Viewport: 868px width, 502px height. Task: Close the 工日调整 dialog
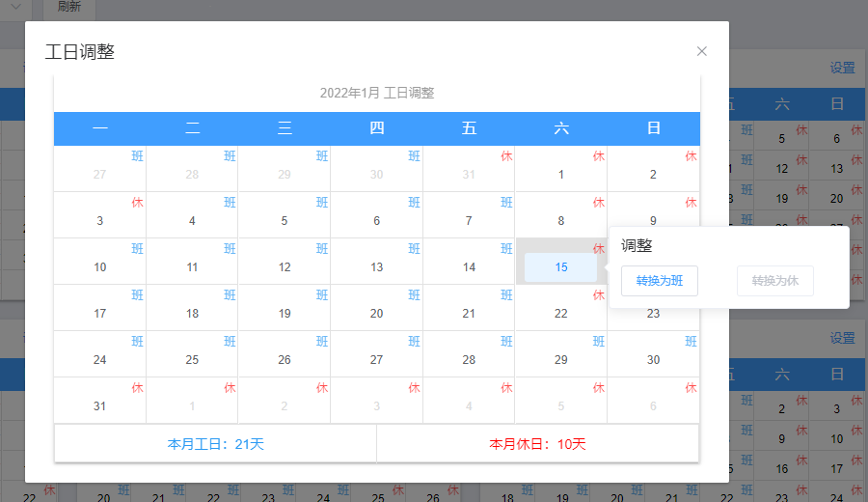pyautogui.click(x=702, y=51)
